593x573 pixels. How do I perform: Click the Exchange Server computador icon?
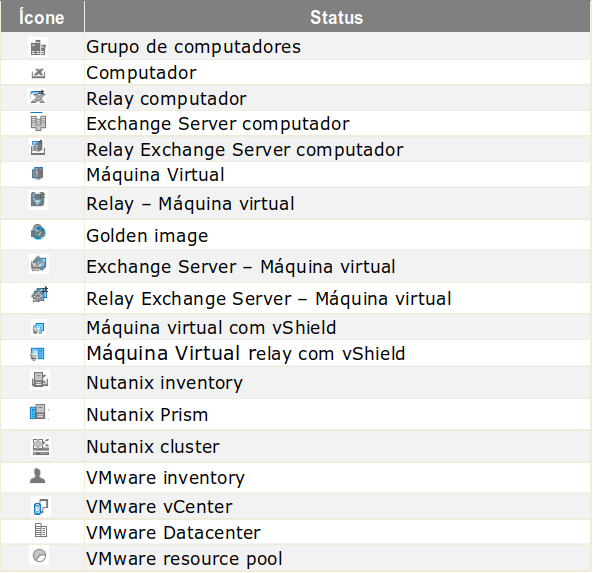(38, 123)
